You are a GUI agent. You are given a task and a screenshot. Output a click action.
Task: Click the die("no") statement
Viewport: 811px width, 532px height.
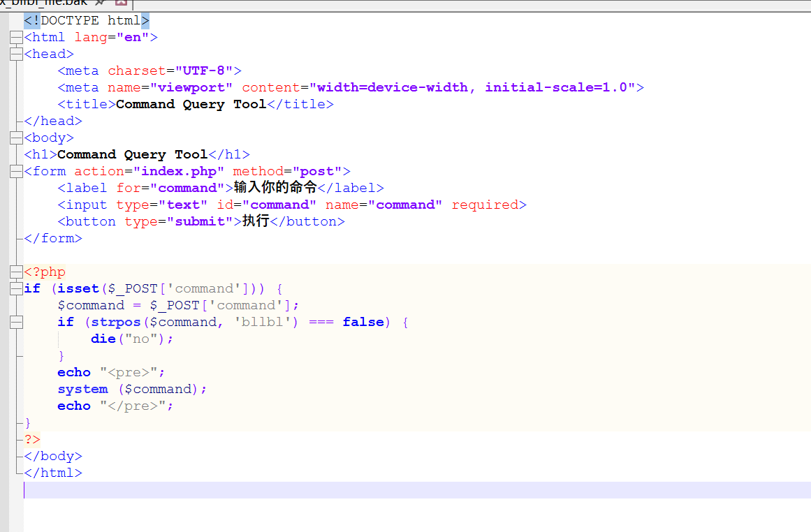[x=132, y=339]
